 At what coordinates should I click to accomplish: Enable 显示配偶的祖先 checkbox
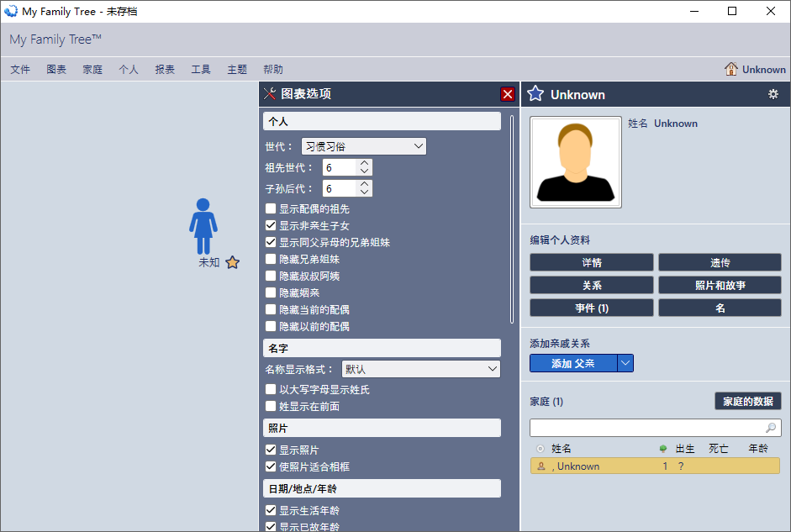(x=271, y=208)
